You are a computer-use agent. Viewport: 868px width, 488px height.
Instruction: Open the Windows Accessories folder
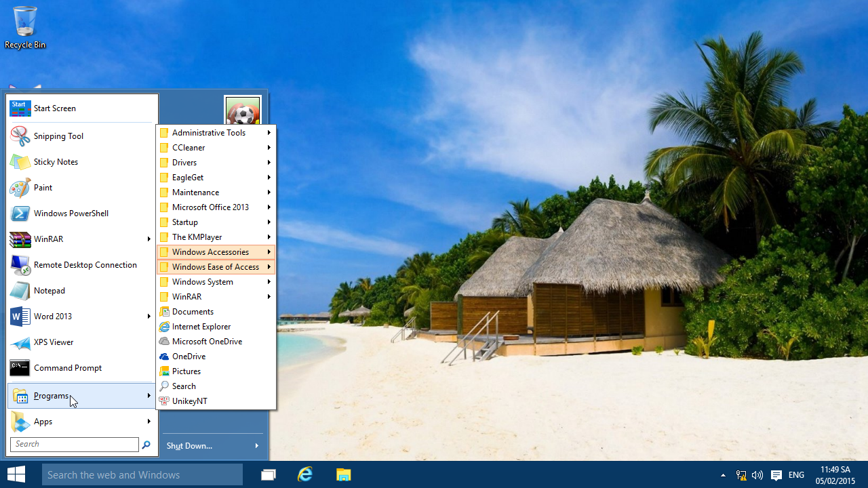pyautogui.click(x=216, y=252)
